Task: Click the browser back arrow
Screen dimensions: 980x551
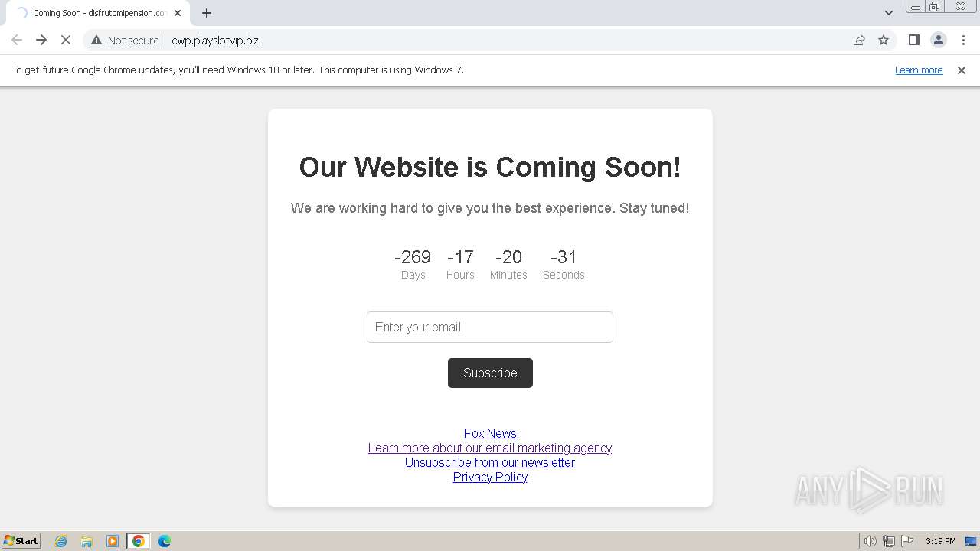Action: pos(17,40)
